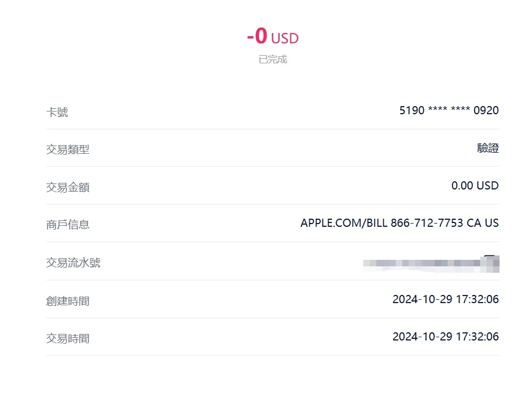Screen dimensions: 532x400
Task: Click the creation time value beside 創建時間
Action: pos(445,299)
